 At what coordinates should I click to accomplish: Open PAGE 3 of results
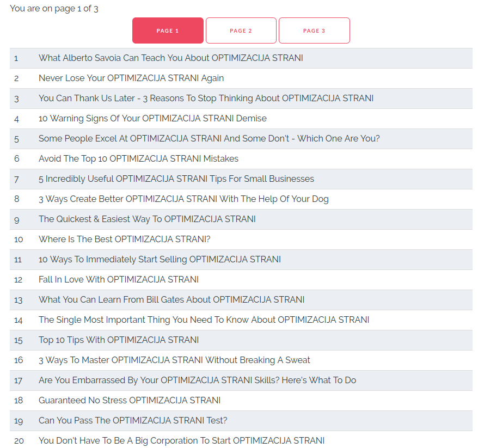[x=314, y=30]
